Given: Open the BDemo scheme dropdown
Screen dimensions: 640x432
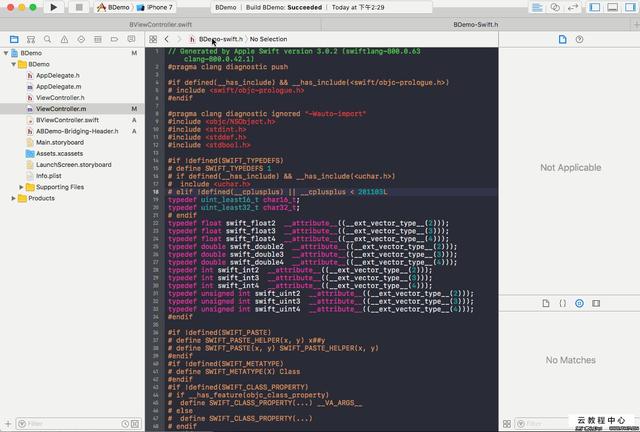Looking at the screenshot, I should [113, 7].
